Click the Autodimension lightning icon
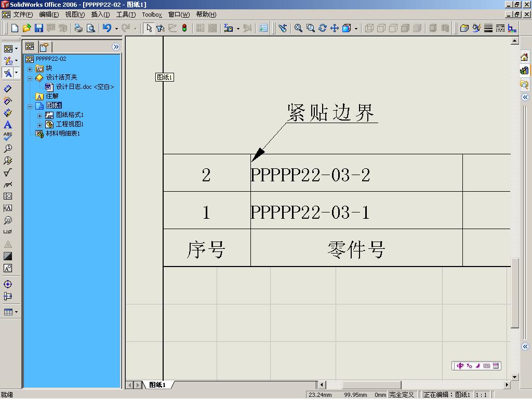The image size is (532, 399). coord(7,113)
